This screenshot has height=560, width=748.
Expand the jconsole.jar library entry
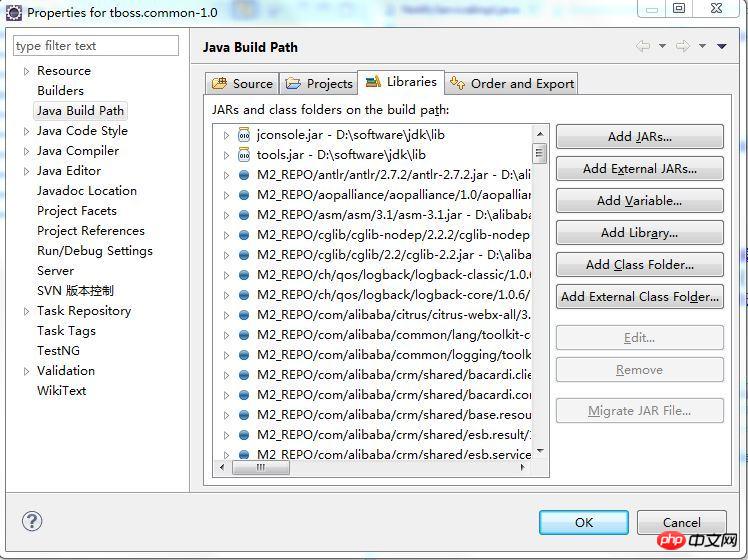[227, 135]
